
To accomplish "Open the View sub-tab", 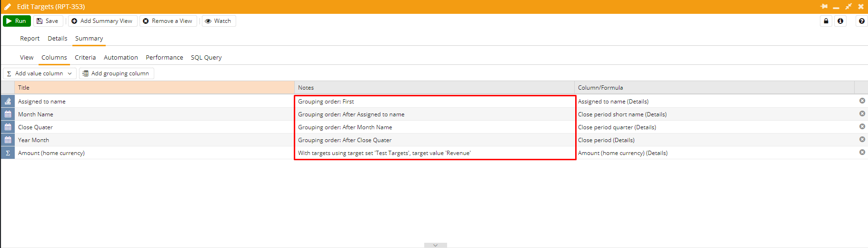I will (27, 58).
